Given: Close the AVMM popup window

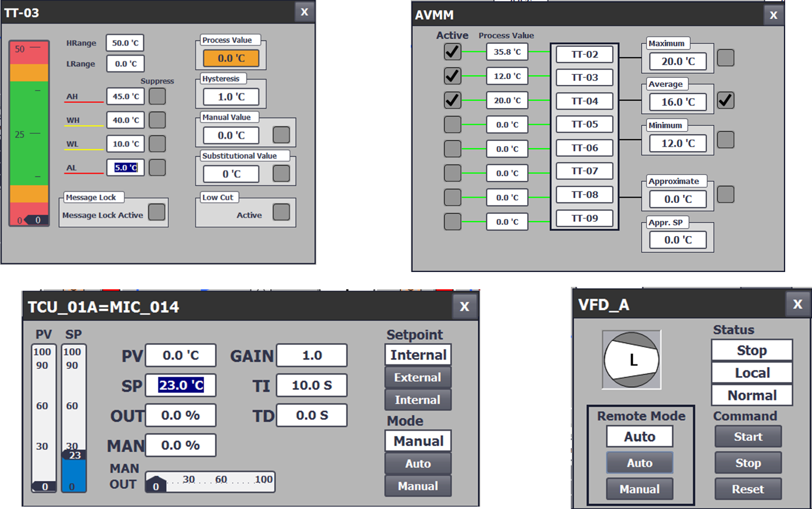Looking at the screenshot, I should (x=773, y=15).
